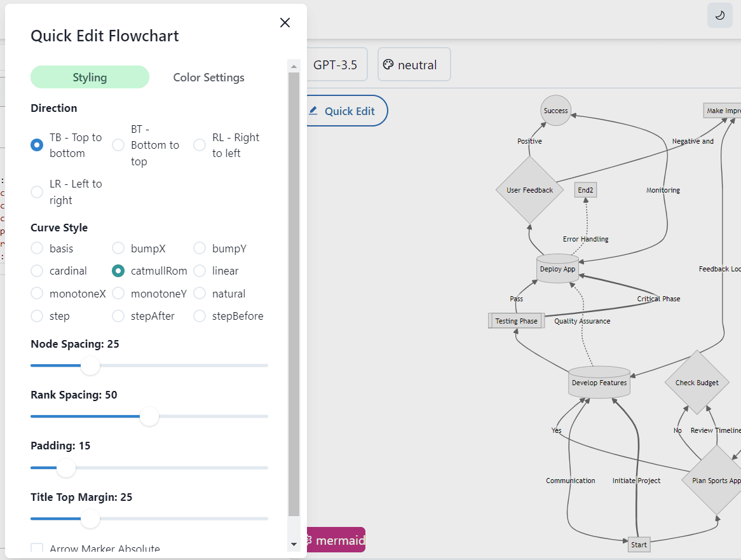
Task: Select the Check Budget diamond node
Action: click(x=697, y=382)
